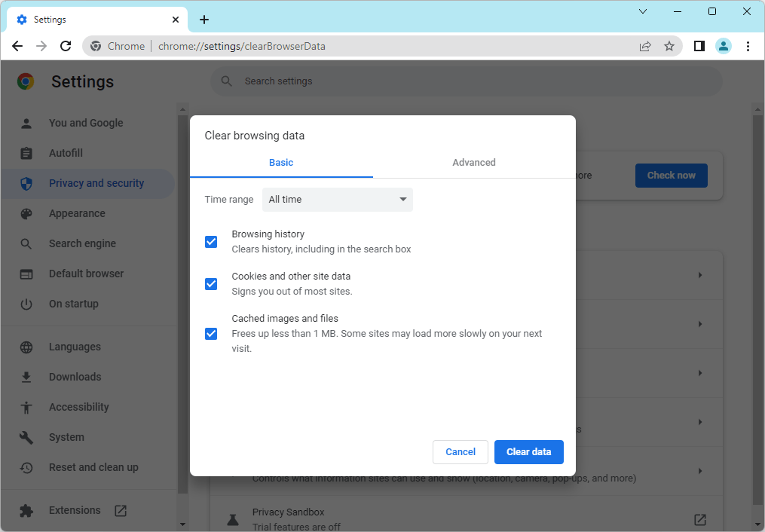Click the back navigation arrow

coord(17,46)
